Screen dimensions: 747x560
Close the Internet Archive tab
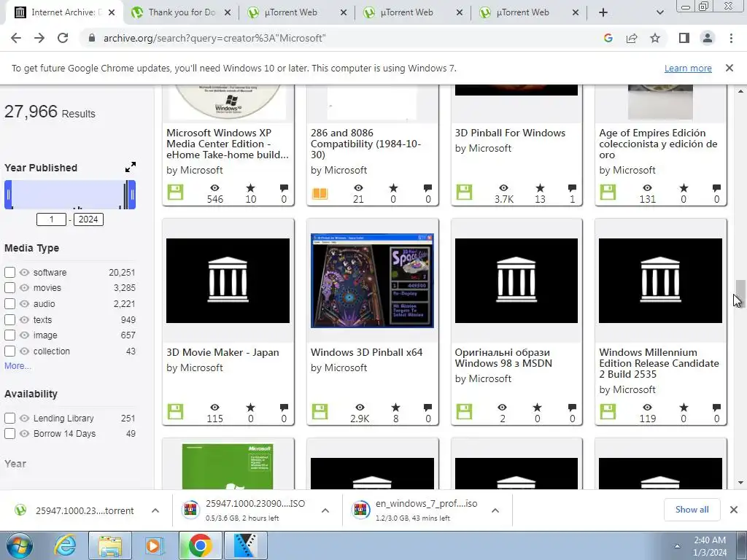(112, 12)
